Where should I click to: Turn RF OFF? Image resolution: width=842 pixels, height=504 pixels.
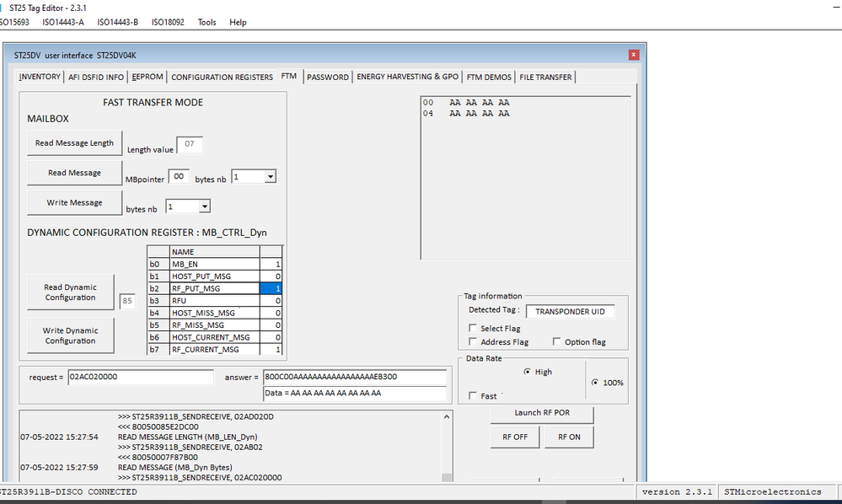[x=516, y=437]
